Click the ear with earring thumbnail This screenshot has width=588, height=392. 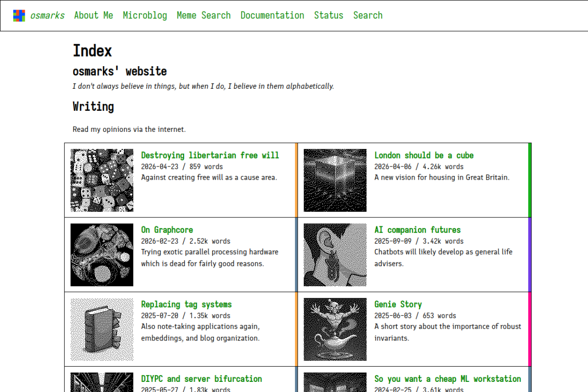pyautogui.click(x=335, y=255)
